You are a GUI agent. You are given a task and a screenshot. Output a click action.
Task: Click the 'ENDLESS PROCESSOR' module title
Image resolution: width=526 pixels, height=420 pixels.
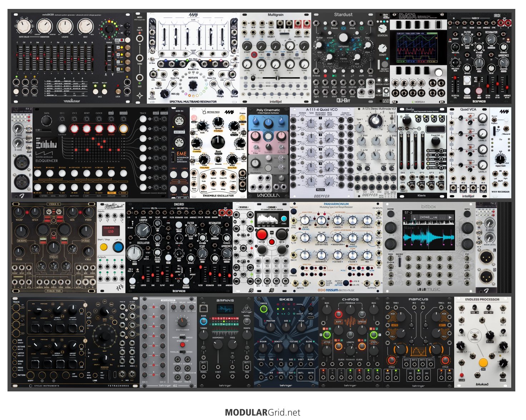482,300
